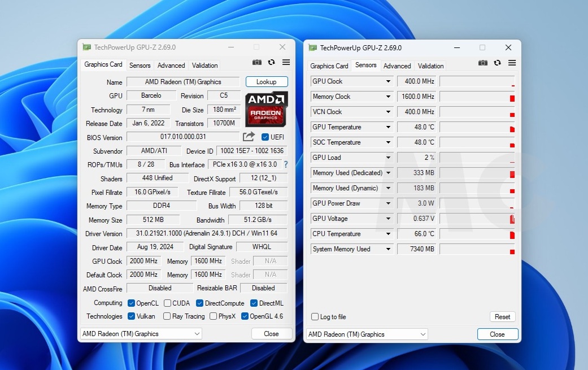Switch to the Advanced tab in Graphics Card window

171,66
